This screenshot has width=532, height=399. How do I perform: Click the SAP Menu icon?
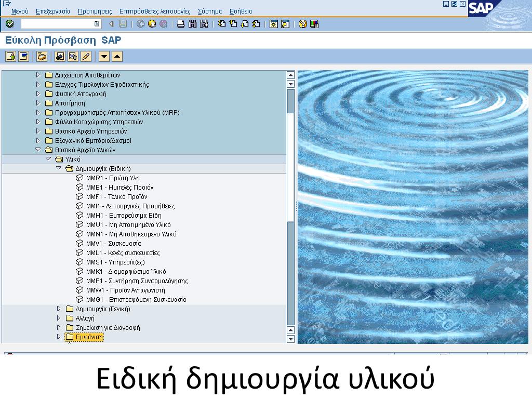click(24, 56)
